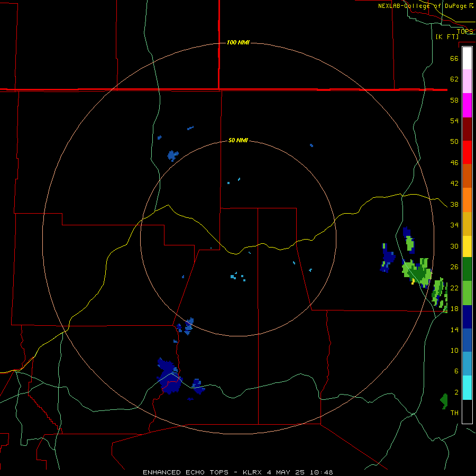Click the legend value "62"
The height and width of the screenshot is (476, 476).
454,79
